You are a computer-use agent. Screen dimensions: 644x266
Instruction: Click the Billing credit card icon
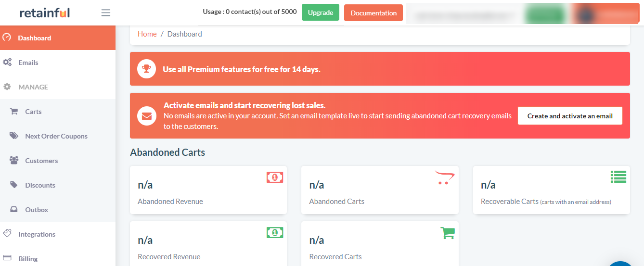(x=7, y=258)
